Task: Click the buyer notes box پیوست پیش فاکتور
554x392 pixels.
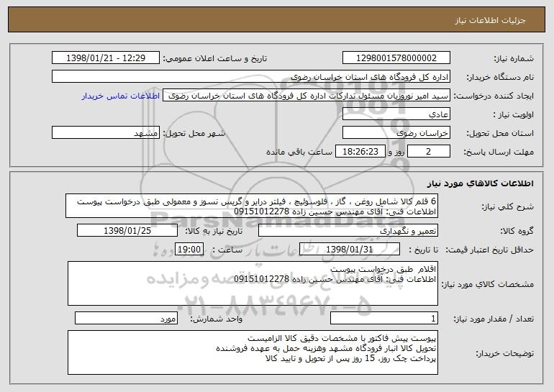Action: [253, 352]
